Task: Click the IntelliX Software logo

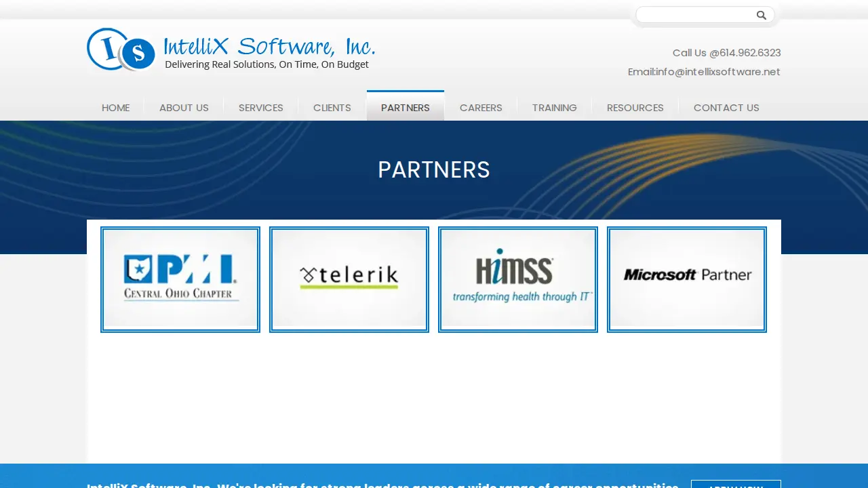Action: click(x=231, y=49)
